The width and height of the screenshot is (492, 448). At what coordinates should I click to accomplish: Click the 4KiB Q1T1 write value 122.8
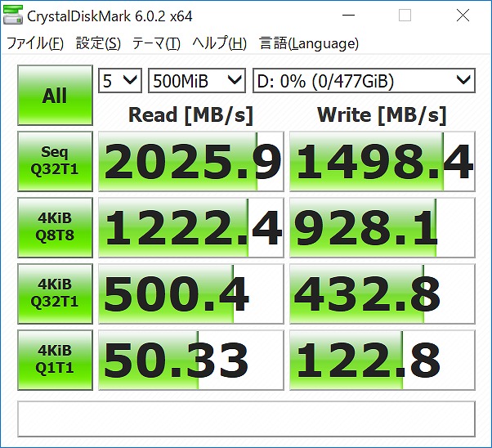pos(382,360)
